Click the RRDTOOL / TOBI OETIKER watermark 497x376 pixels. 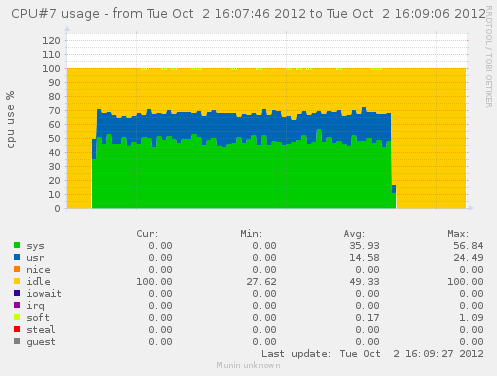point(488,57)
